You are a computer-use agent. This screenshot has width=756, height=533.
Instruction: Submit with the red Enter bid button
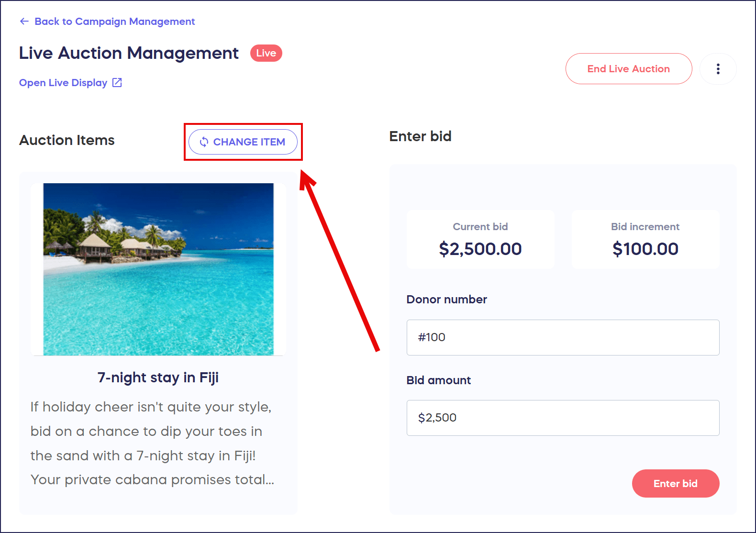click(675, 483)
